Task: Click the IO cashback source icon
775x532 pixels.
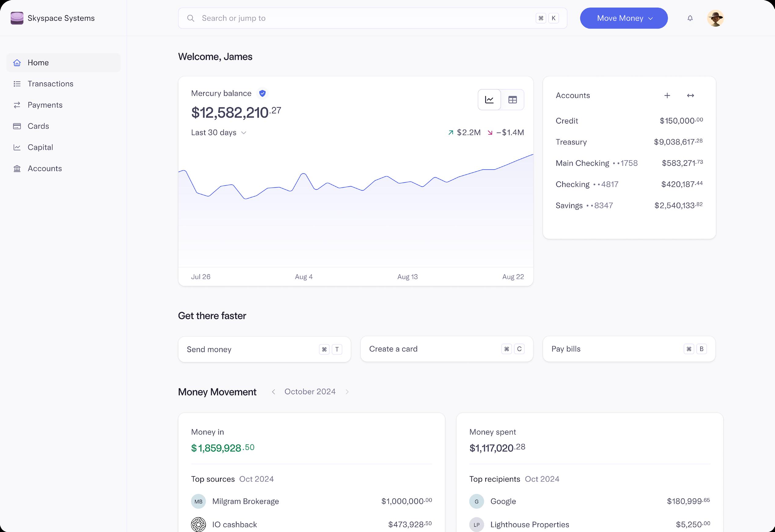Action: tap(199, 524)
